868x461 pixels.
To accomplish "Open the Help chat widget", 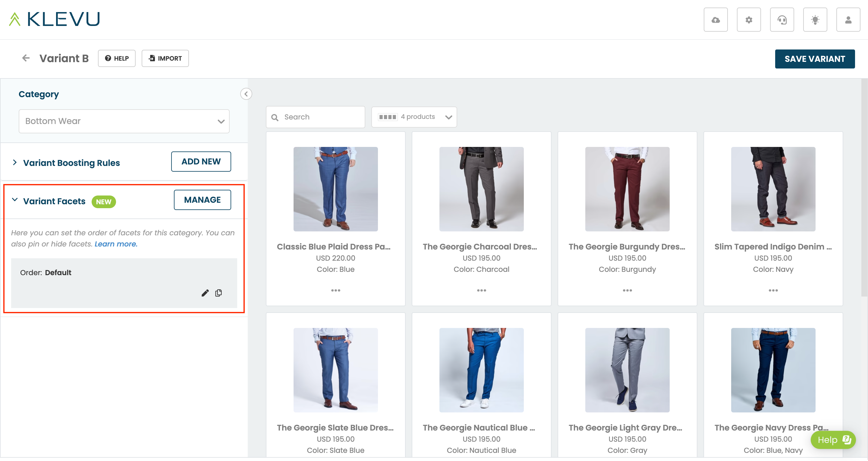I will pyautogui.click(x=833, y=440).
